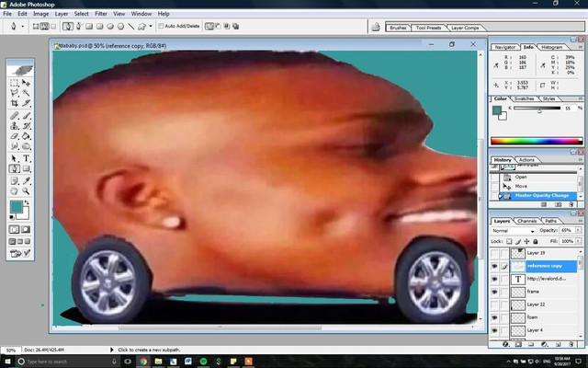Select the Zoom magnifier tool
Viewport: 588px width, 368px height.
tap(26, 191)
